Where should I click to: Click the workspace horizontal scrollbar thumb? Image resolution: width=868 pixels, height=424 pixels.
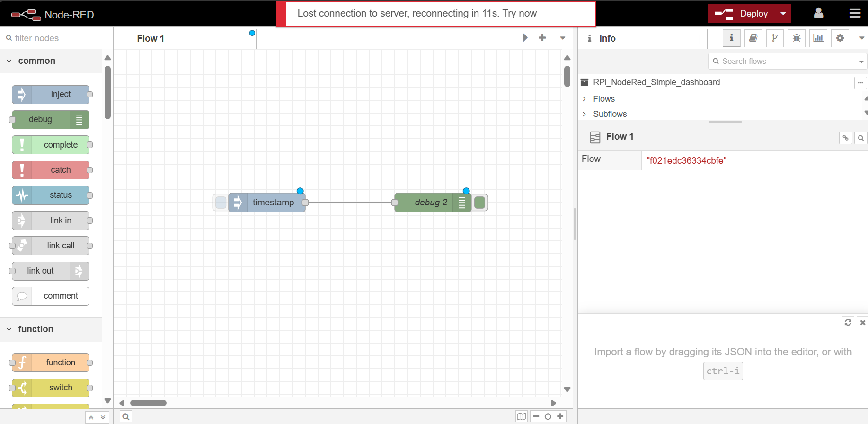pos(149,403)
